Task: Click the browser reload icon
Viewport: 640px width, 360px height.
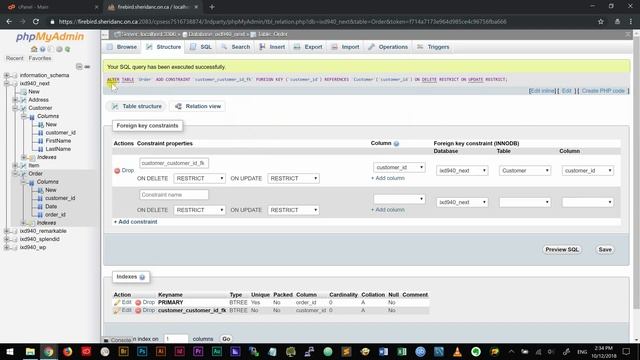Action: (36, 22)
